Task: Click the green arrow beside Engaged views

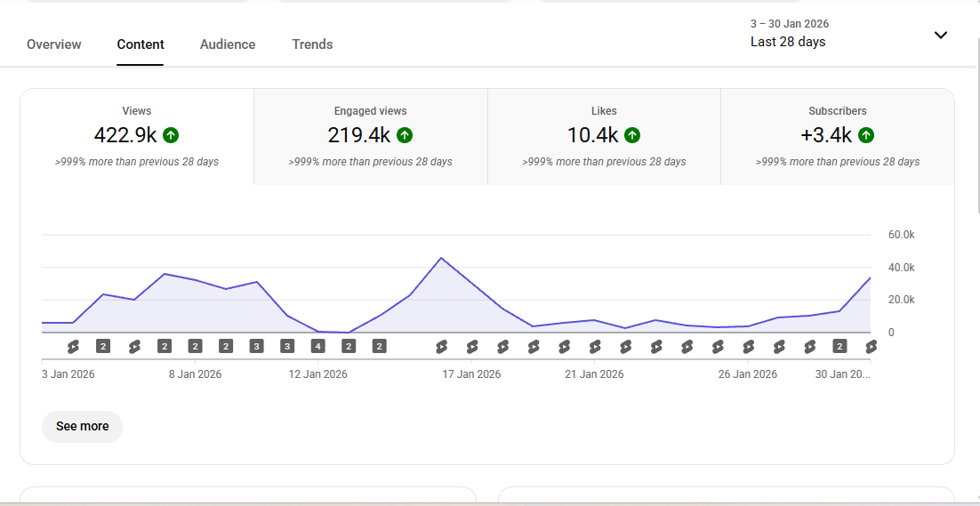Action: coord(405,135)
